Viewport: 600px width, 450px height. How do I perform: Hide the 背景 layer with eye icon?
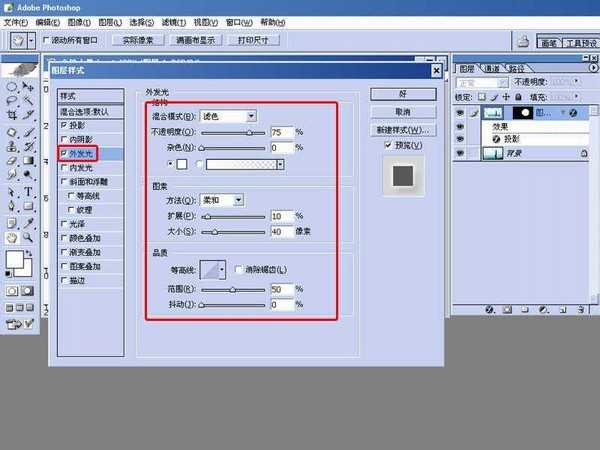(x=460, y=153)
